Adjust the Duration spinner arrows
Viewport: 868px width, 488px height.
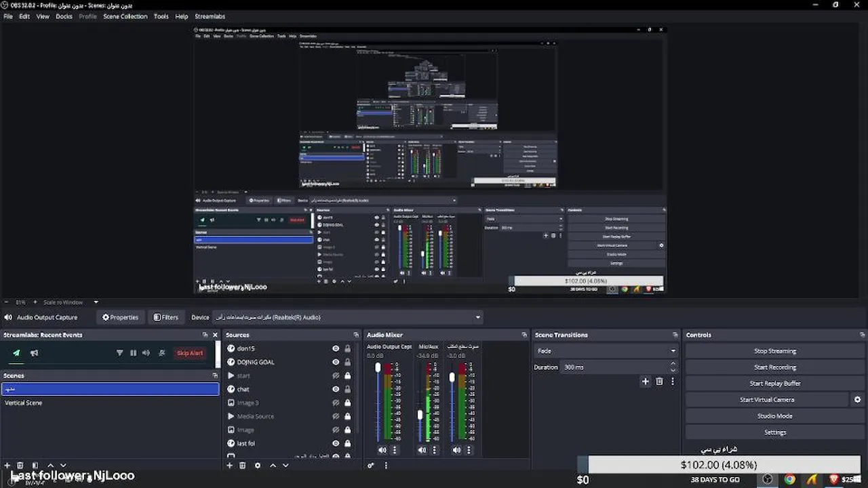click(673, 367)
